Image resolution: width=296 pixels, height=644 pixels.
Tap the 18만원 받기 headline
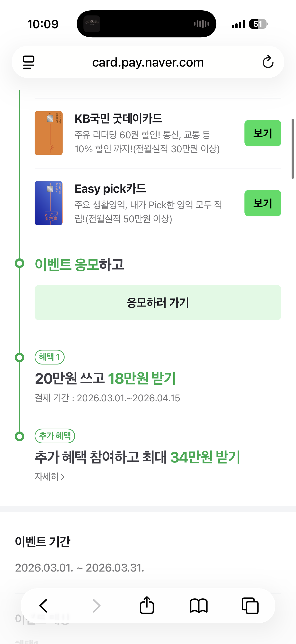(142, 378)
